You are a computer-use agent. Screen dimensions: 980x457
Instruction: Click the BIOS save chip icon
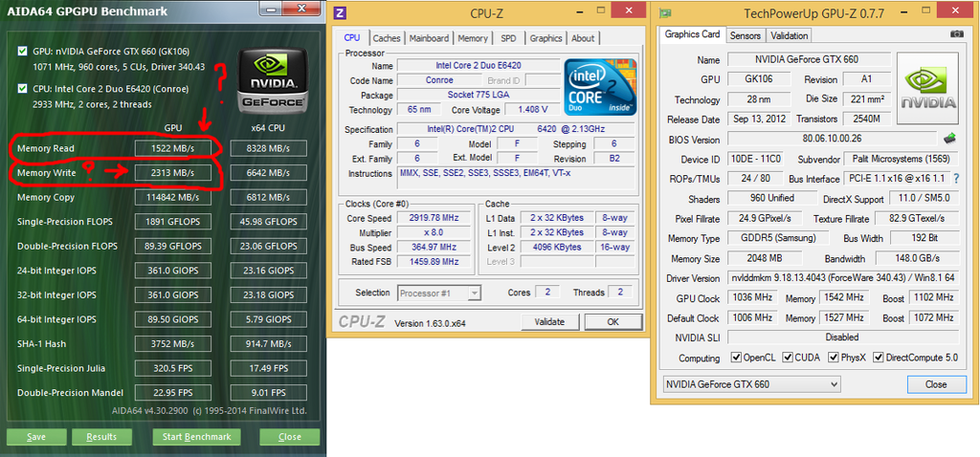(949, 139)
